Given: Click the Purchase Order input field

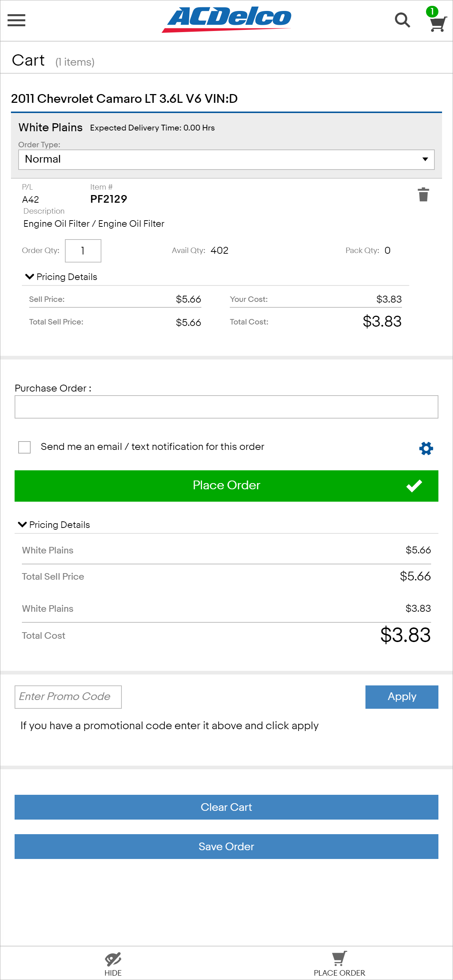Looking at the screenshot, I should tap(226, 407).
